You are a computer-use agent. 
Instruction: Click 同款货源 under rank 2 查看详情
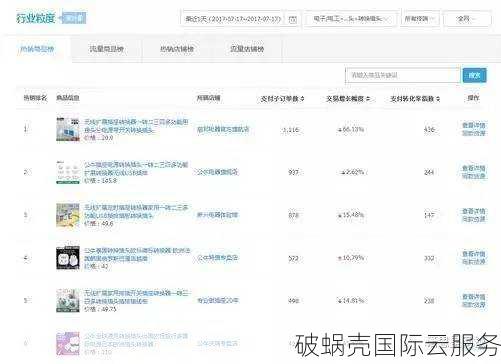coord(474,176)
